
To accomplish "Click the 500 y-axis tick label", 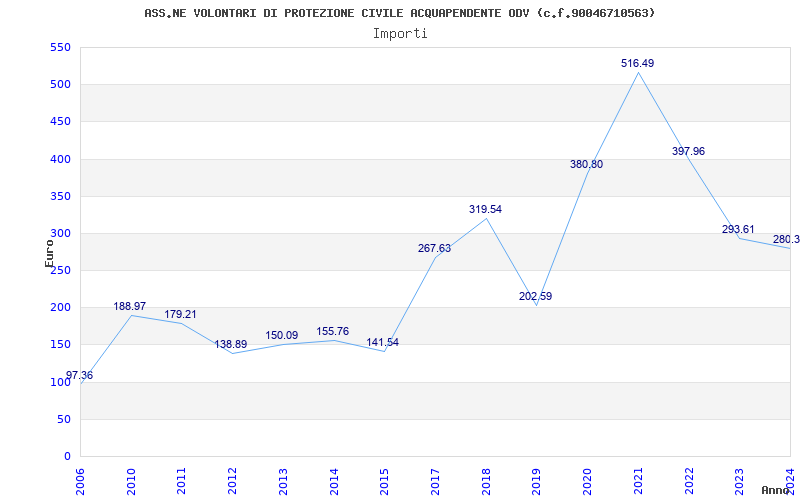I will click(60, 85).
